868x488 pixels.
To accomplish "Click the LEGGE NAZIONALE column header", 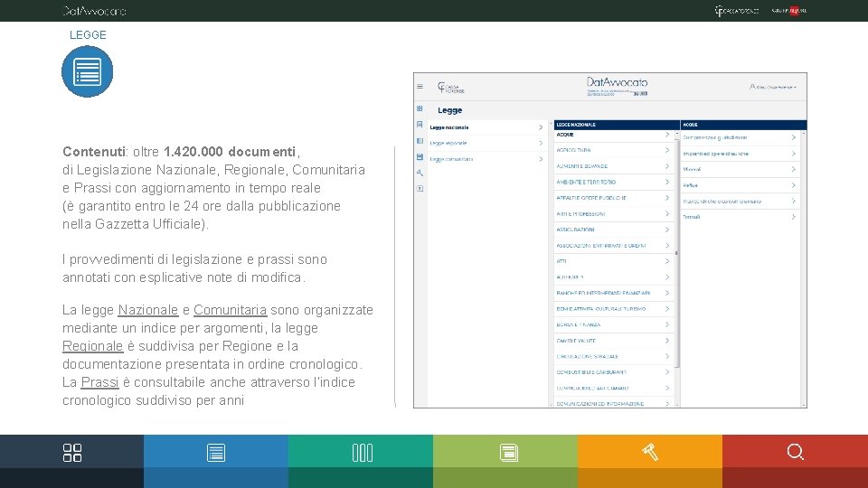I will (617, 125).
